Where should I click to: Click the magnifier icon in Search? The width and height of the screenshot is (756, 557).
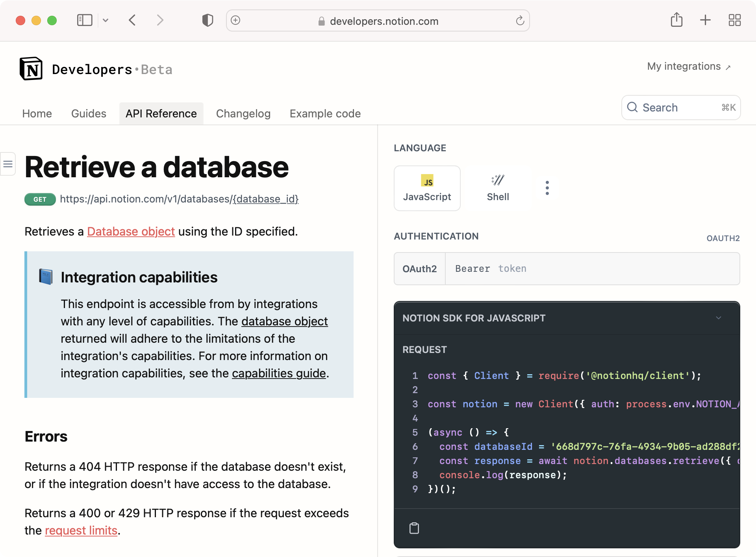[x=632, y=107]
